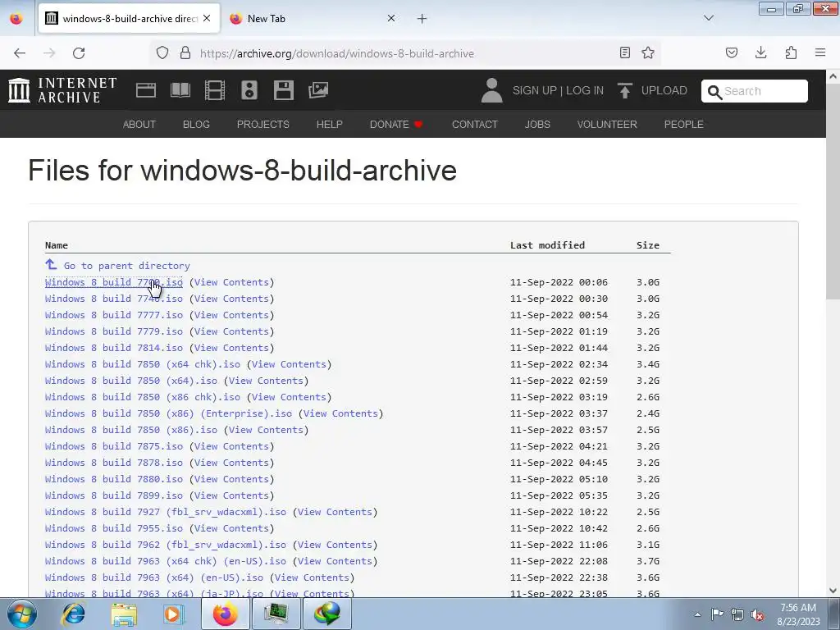Click Go to parent directory
The height and width of the screenshot is (630, 840).
pos(126,266)
